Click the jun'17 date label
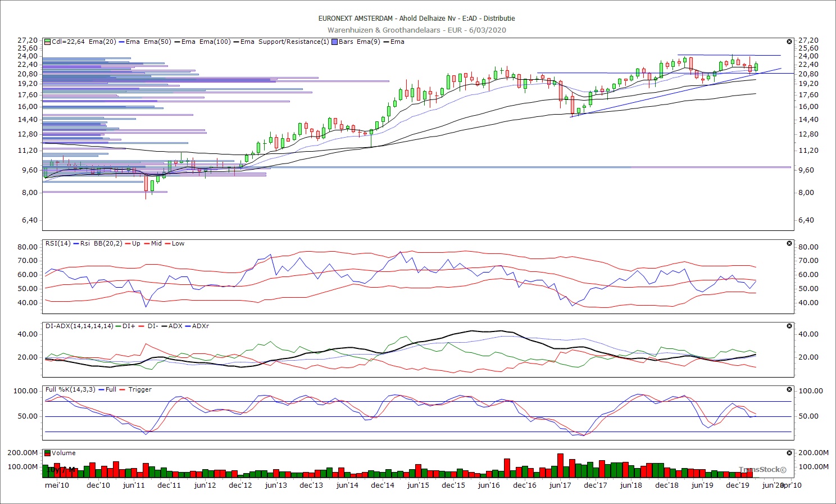 (560, 485)
